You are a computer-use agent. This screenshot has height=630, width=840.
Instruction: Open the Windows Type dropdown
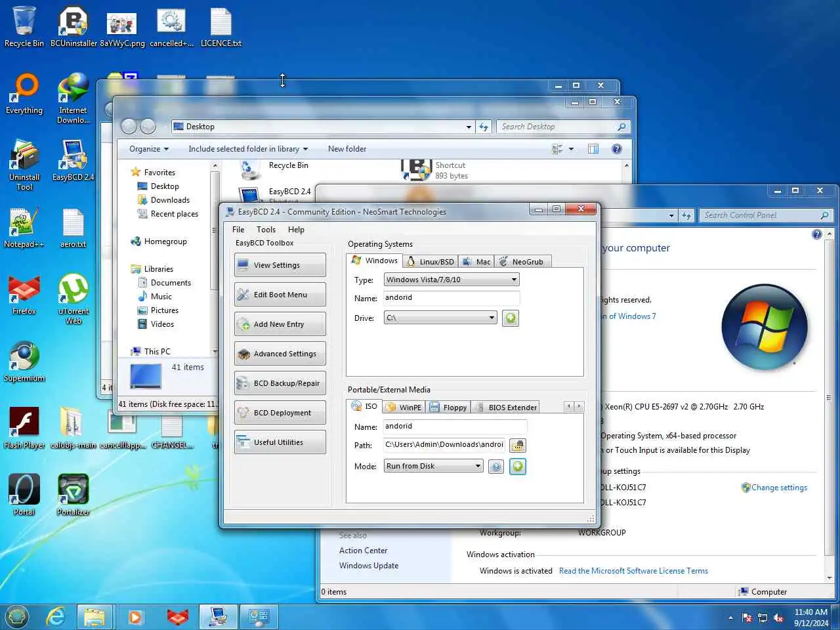[451, 280]
